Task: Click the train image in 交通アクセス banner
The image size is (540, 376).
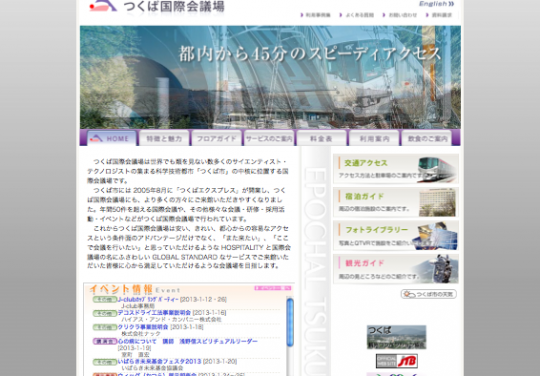Action: (x=438, y=169)
